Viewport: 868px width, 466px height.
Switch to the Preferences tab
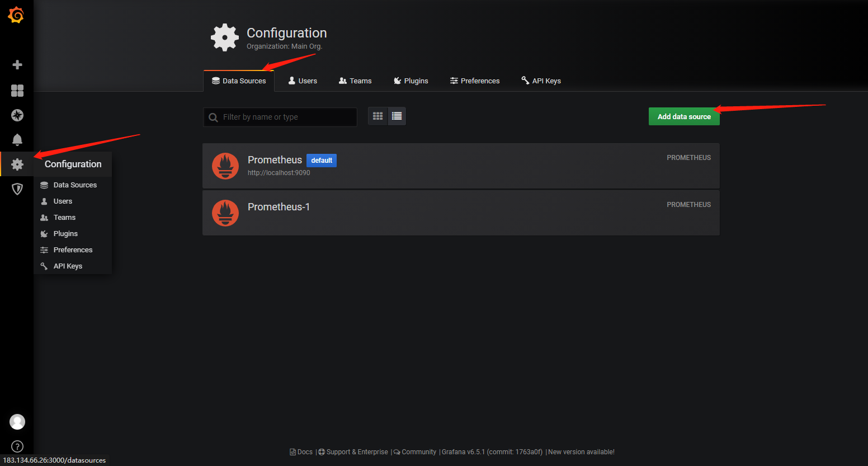(x=475, y=81)
